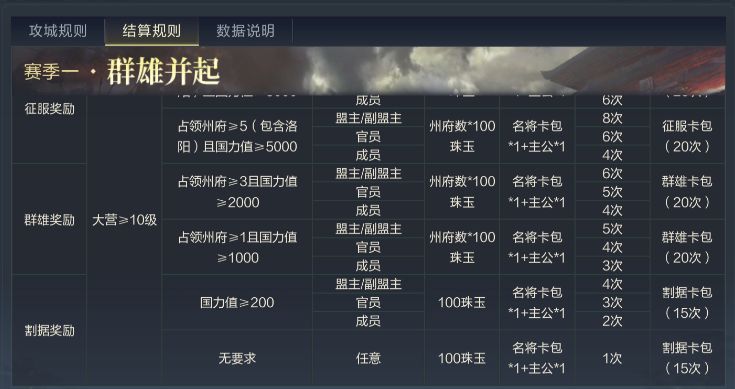Click the 100珠玉 cell beside 国力值≥200
The image size is (735, 389).
pyautogui.click(x=462, y=302)
